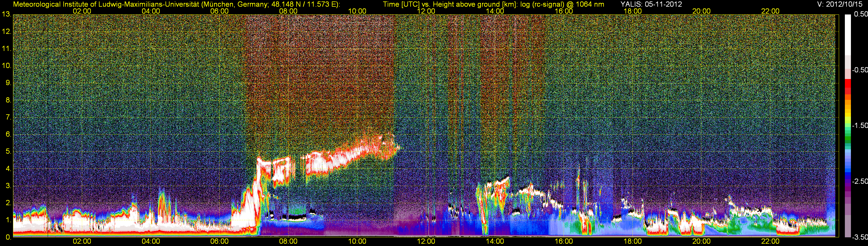
Task: Click the '9.' height axis label
Action: (8, 83)
